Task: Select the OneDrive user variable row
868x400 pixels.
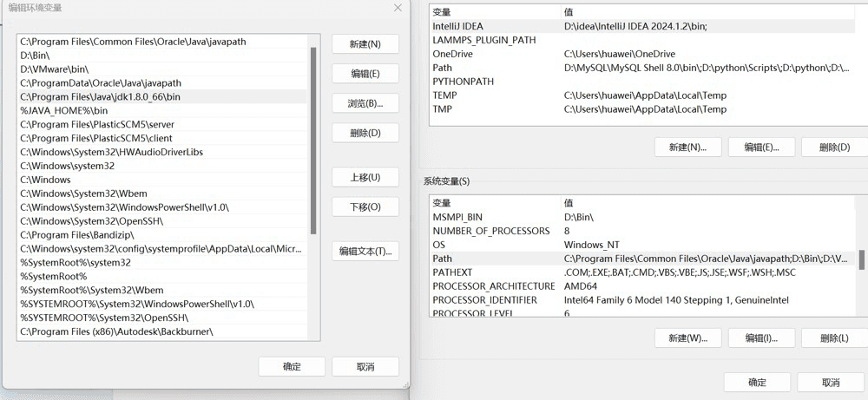Action: (642, 54)
